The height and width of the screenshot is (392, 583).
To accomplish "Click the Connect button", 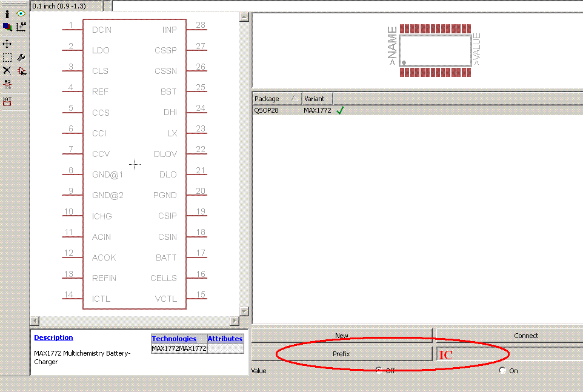I will (510, 336).
